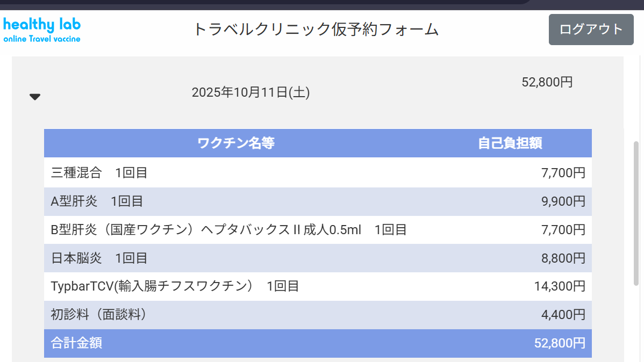Viewport: 644px width, 362px height.
Task: Click the vertical scrollbar thumb
Action: coord(636,212)
